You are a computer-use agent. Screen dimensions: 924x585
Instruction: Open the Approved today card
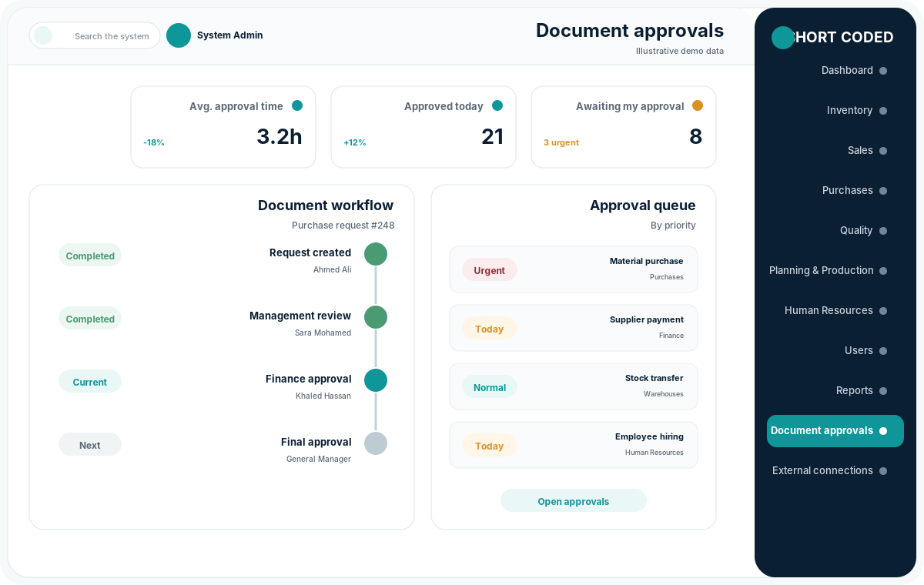[x=423, y=127]
